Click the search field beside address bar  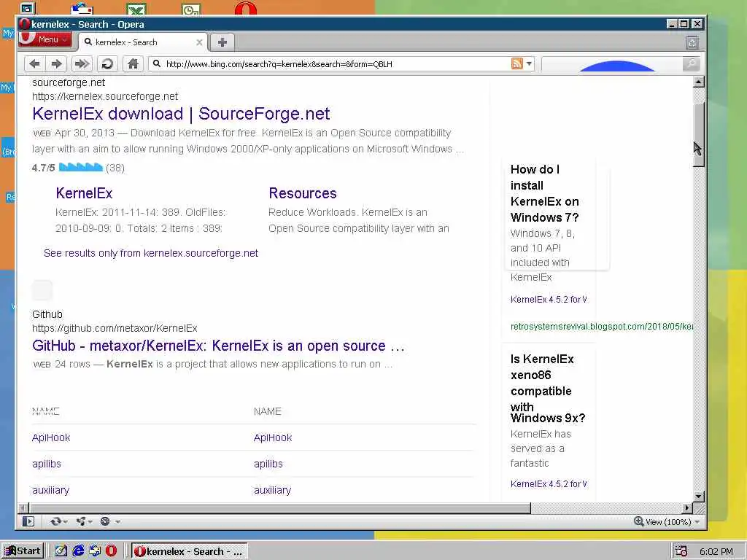pyautogui.click(x=612, y=64)
